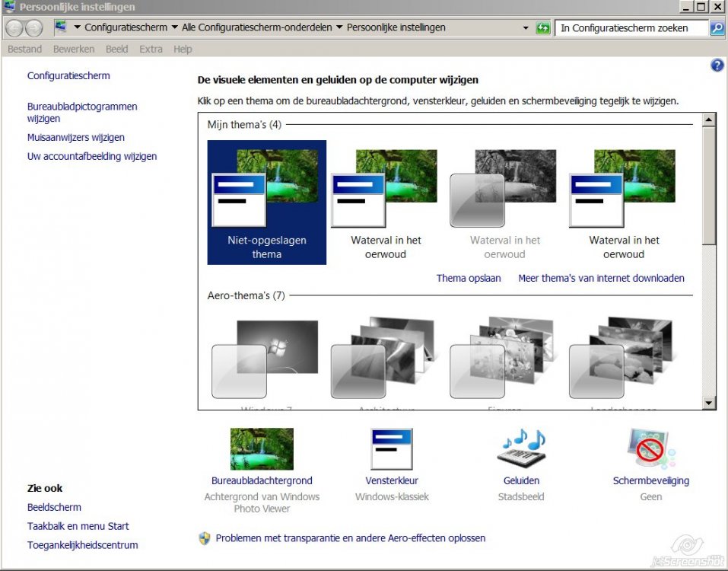The width and height of the screenshot is (728, 571).
Task: Open the Help menu
Action: click(183, 49)
